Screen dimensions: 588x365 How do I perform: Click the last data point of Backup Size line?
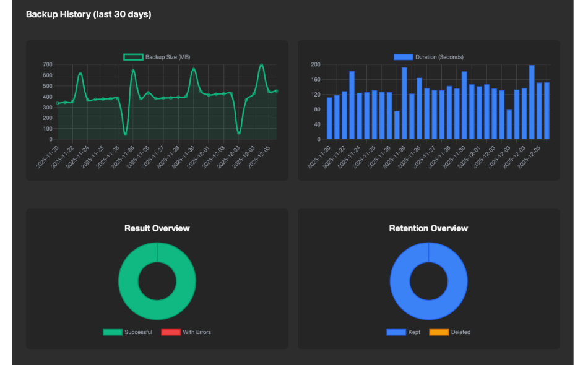pyautogui.click(x=277, y=91)
